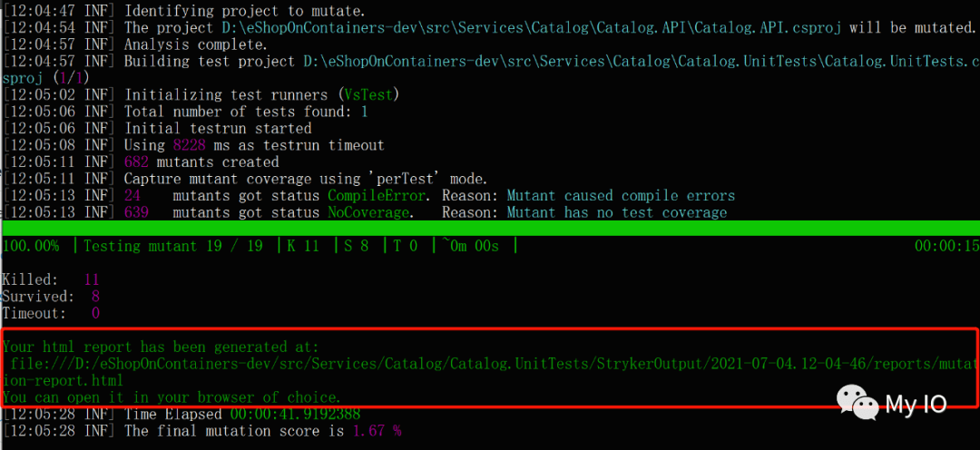Click 'You can open it in your browser' line
Image resolution: width=980 pixels, height=450 pixels.
pyautogui.click(x=171, y=396)
